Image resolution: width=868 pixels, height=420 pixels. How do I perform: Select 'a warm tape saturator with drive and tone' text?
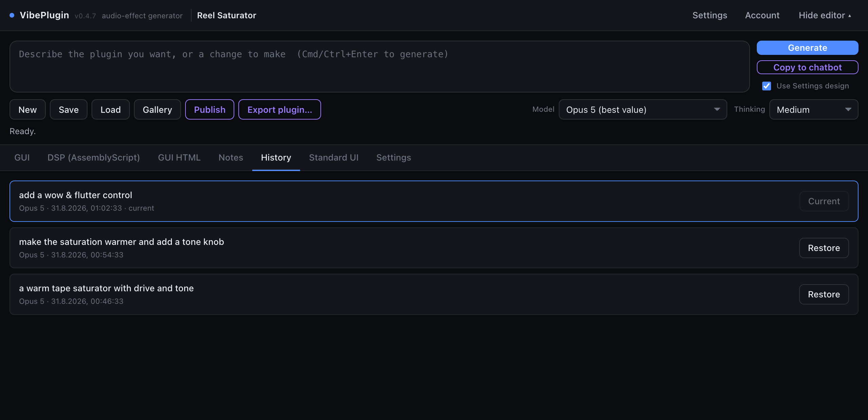tap(106, 288)
